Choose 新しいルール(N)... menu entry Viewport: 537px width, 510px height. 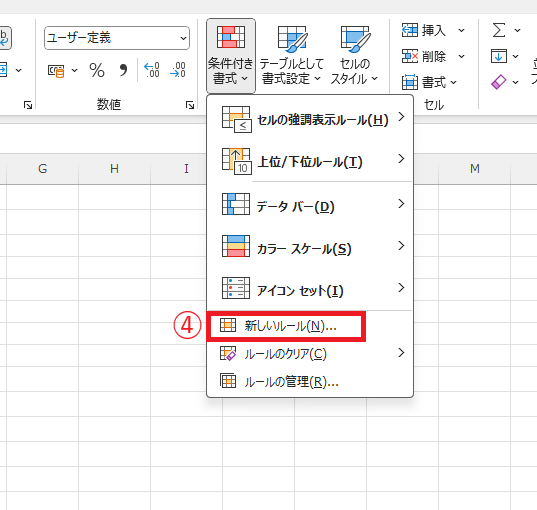click(x=310, y=325)
